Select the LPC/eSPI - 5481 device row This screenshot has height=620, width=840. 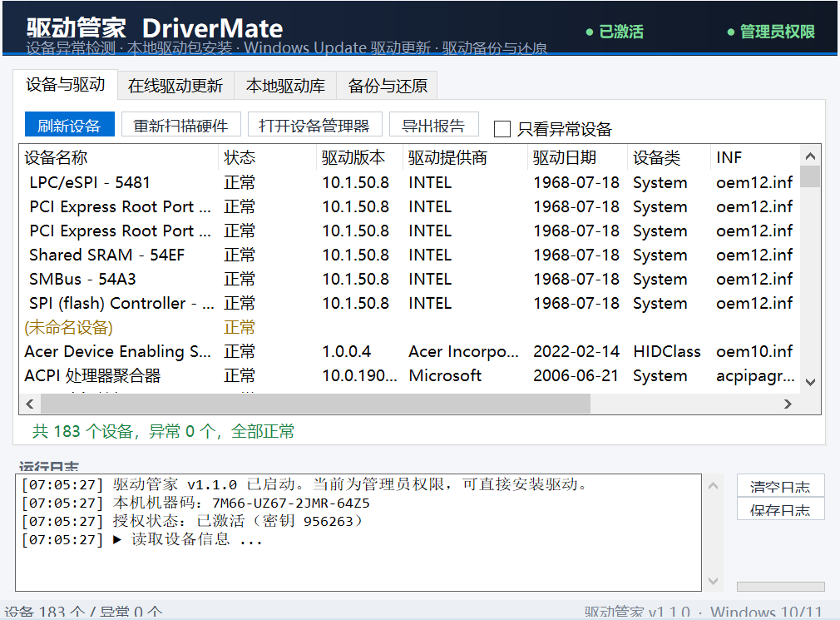coord(410,183)
